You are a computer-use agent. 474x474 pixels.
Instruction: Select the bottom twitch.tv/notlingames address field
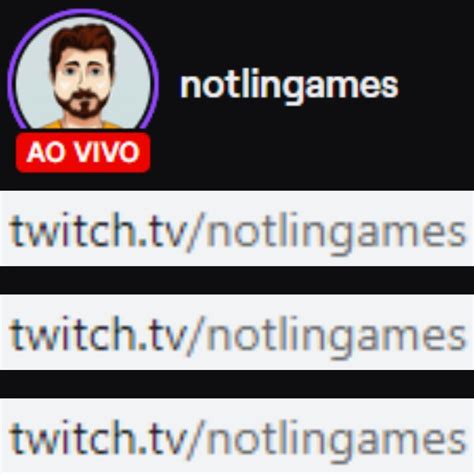coord(237,436)
